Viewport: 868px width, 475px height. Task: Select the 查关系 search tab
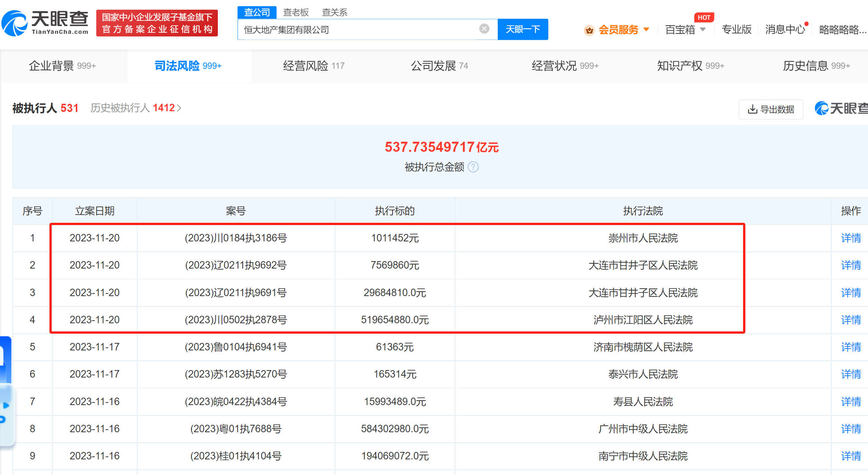[x=335, y=12]
